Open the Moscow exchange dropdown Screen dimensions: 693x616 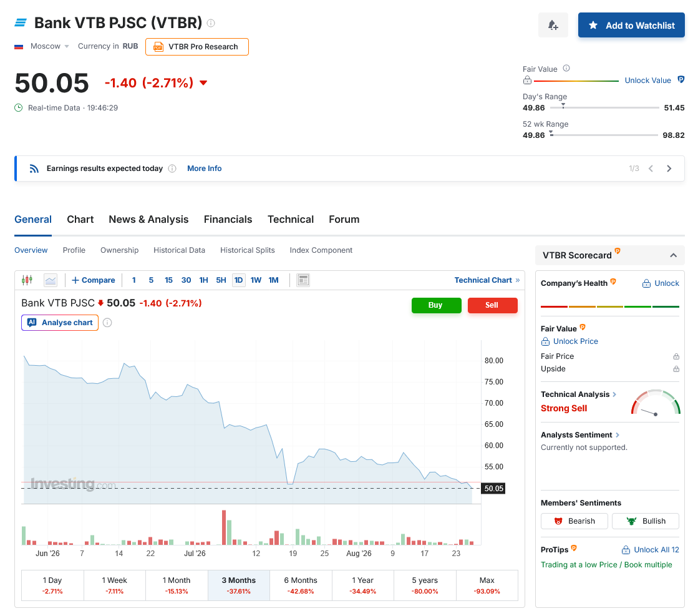tap(49, 46)
